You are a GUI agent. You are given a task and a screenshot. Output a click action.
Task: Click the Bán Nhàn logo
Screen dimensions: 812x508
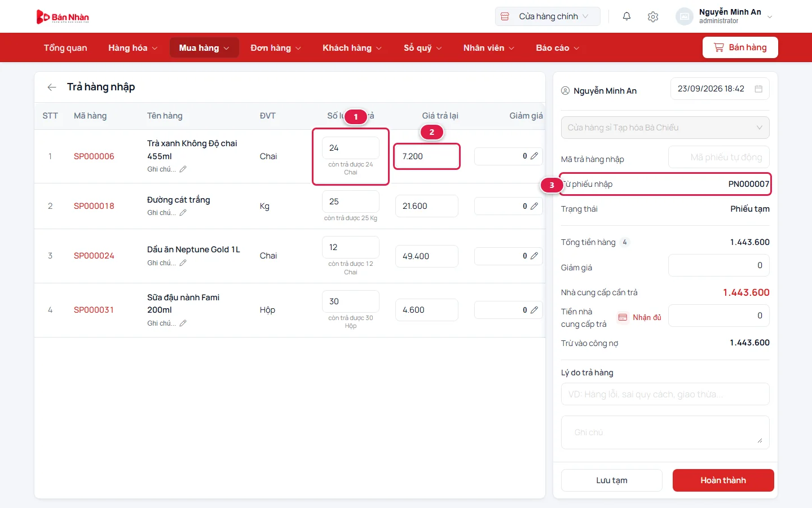tap(63, 17)
